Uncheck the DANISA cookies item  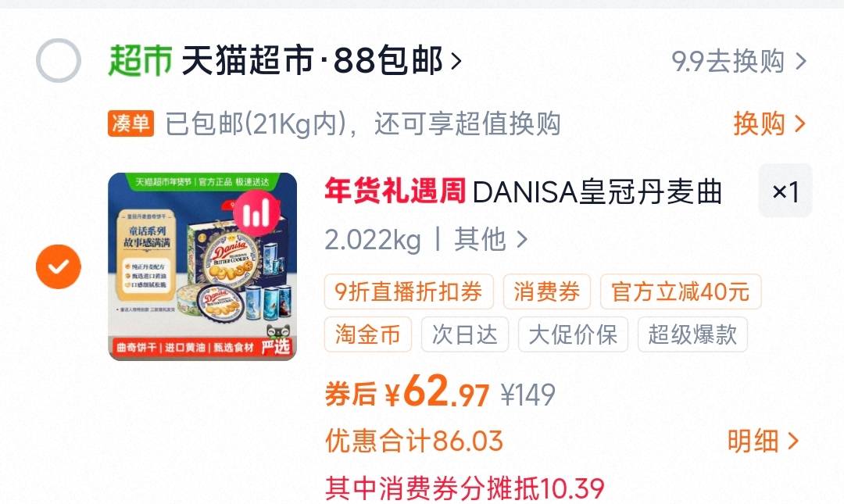point(58,266)
